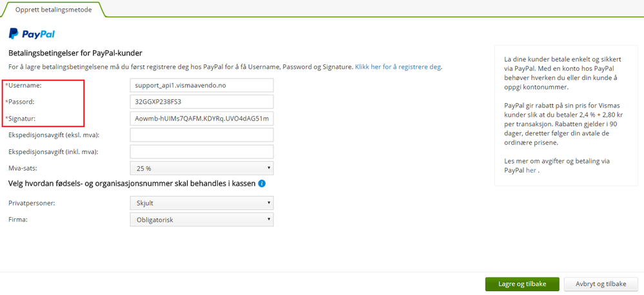The height and width of the screenshot is (295, 644).
Task: Open the "her" link about PayPal fees
Action: tap(531, 170)
